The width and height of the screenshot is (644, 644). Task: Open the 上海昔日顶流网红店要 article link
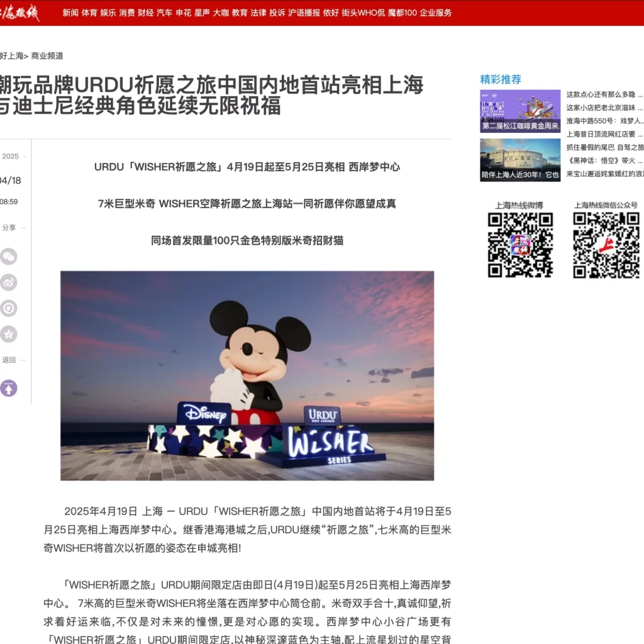point(604,134)
